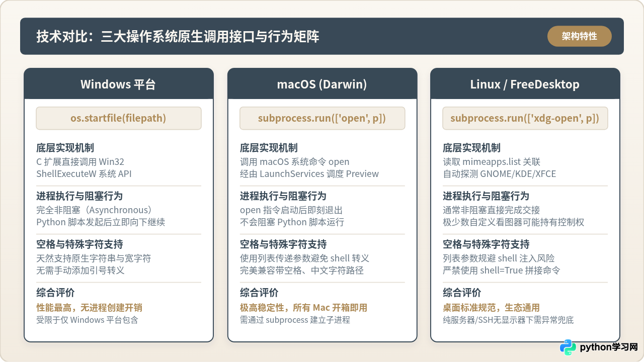
Task: Click the "架构特性" badge in the header
Action: pyautogui.click(x=580, y=36)
